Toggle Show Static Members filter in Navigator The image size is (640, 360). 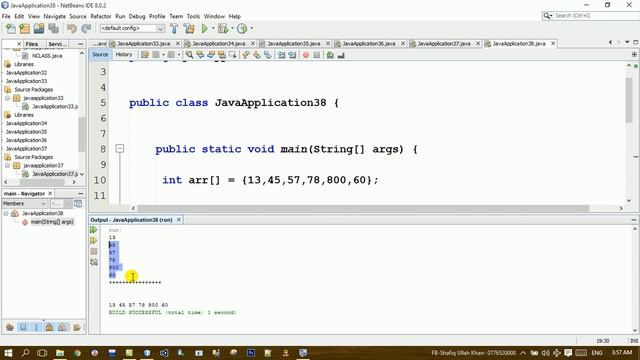pyautogui.click(x=36, y=327)
